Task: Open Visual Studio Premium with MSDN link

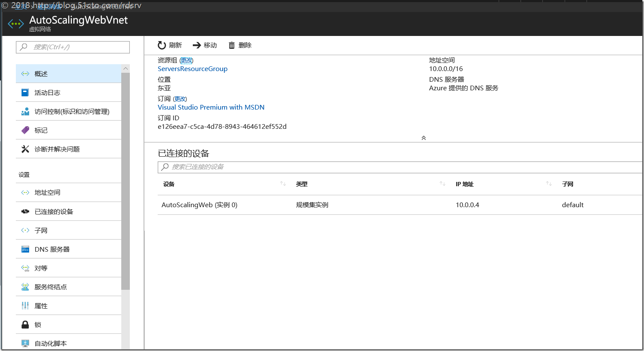Action: [211, 107]
